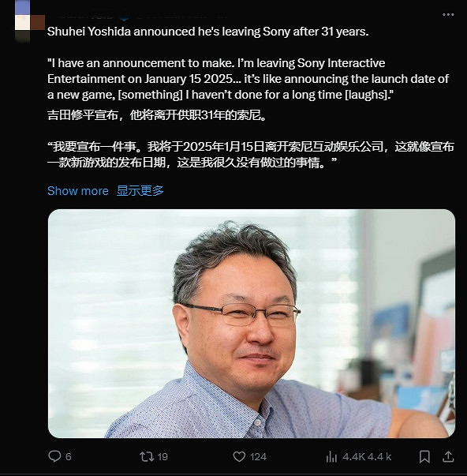This screenshot has height=476, width=467.
Task: Repost using the retweet arrows icon
Action: (147, 456)
